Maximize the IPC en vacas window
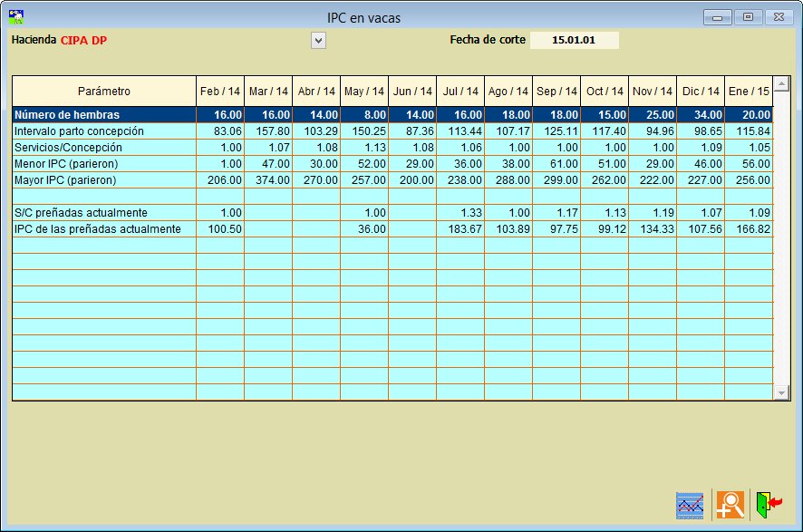 [x=748, y=17]
